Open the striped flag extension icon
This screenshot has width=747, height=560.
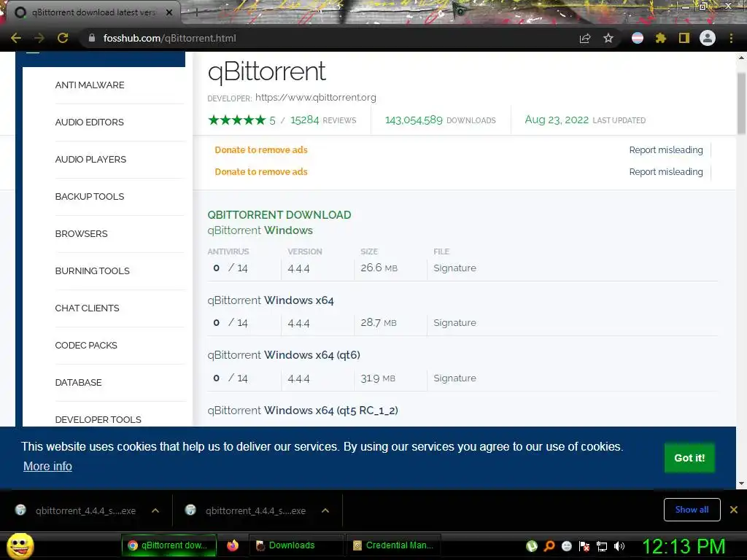tap(638, 38)
